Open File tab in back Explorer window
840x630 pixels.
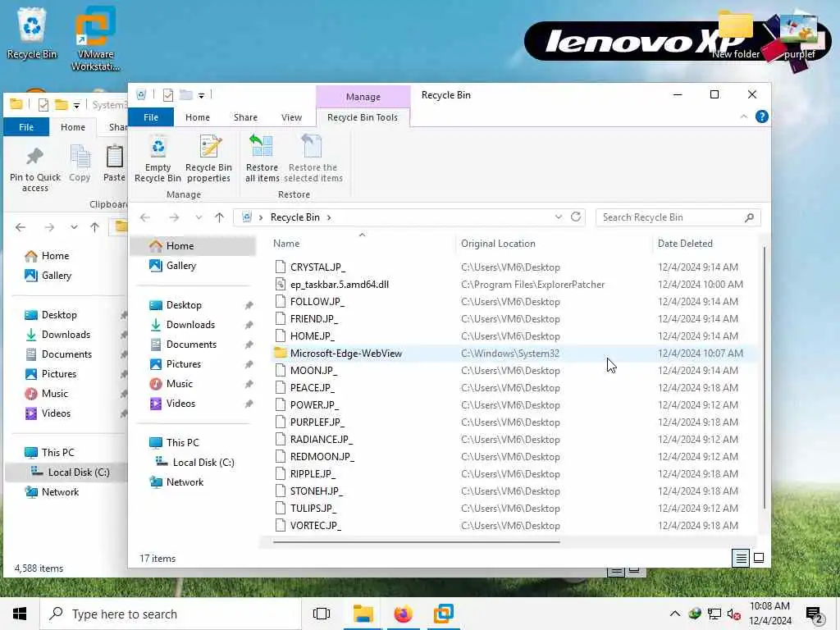tap(26, 127)
